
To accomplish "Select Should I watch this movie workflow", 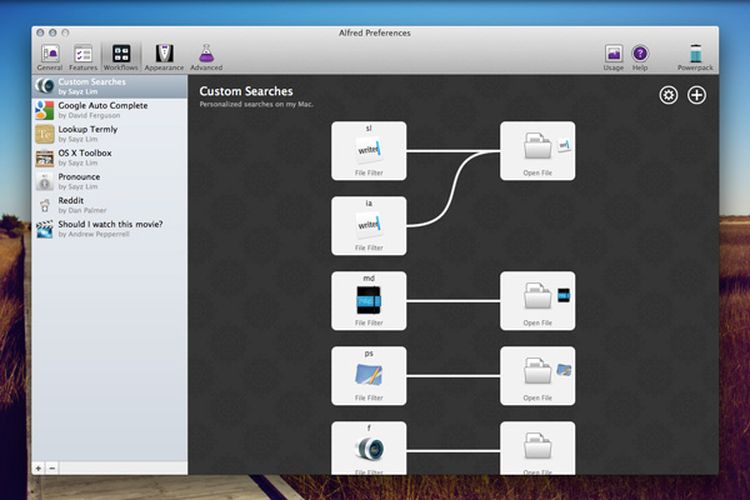I will (x=109, y=229).
